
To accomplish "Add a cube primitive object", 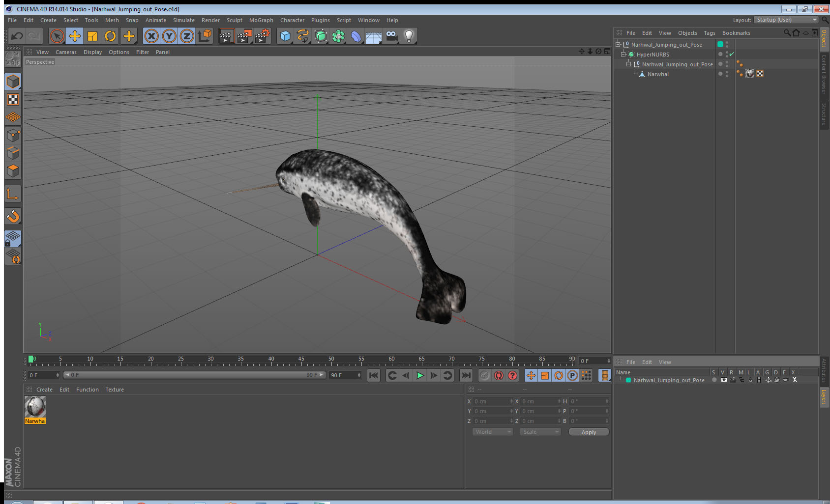I will click(285, 36).
